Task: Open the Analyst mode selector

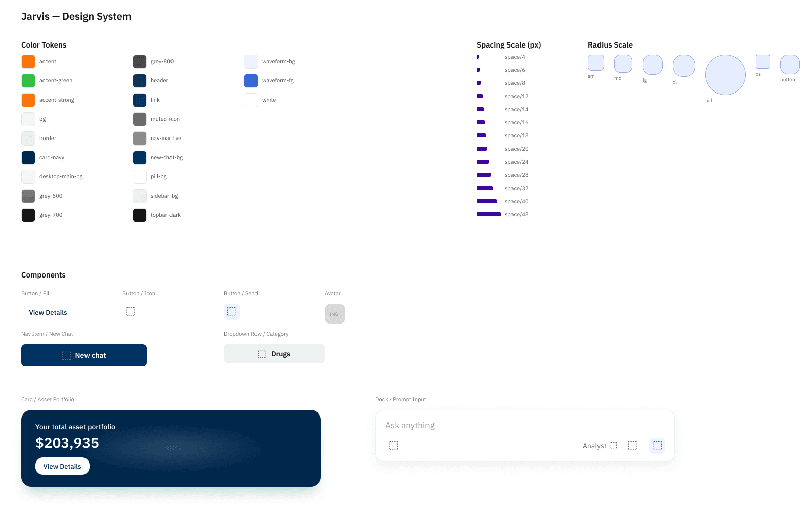Action: click(600, 446)
